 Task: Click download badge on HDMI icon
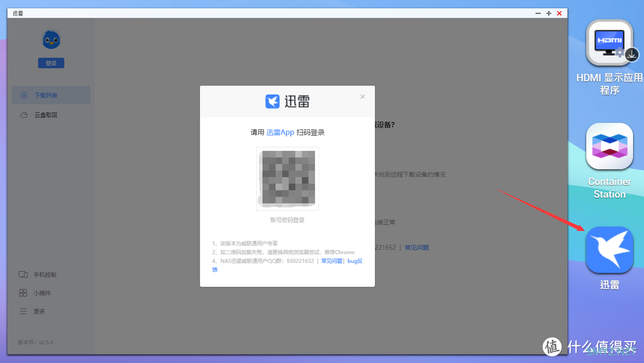click(631, 55)
